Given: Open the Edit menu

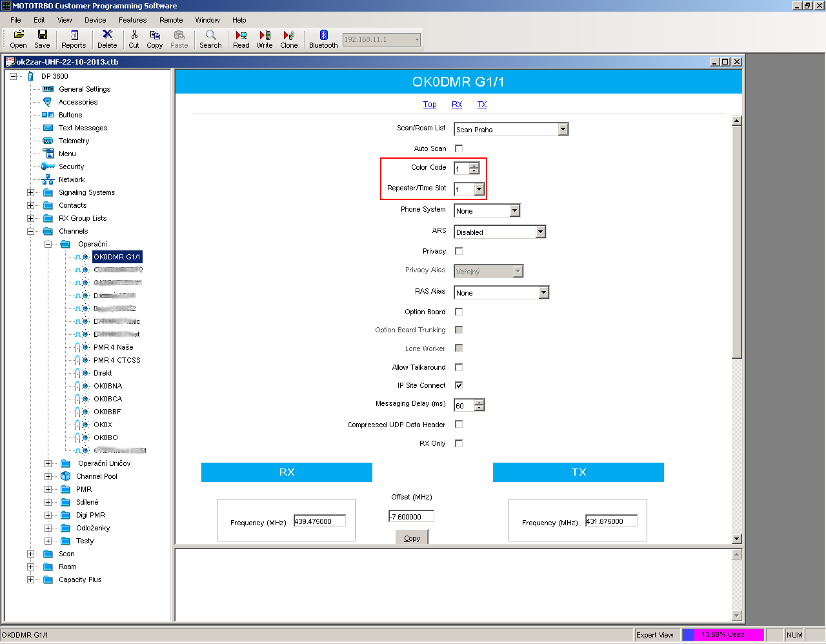Looking at the screenshot, I should pyautogui.click(x=39, y=20).
